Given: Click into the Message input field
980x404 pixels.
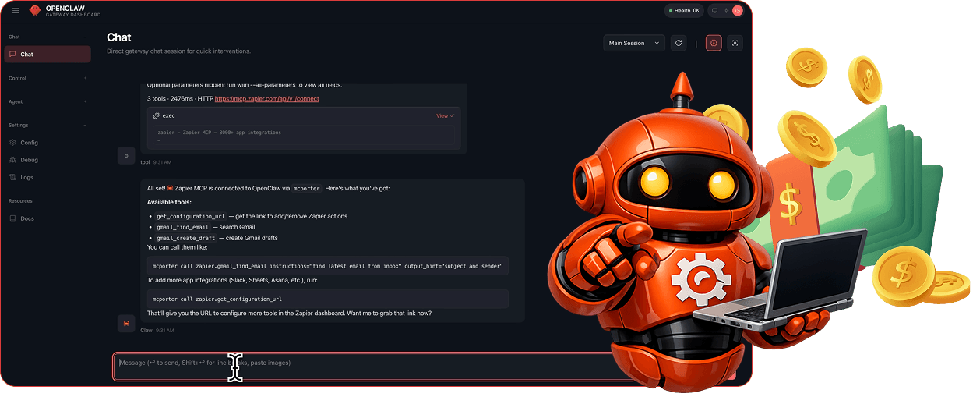Looking at the screenshot, I should click(374, 363).
